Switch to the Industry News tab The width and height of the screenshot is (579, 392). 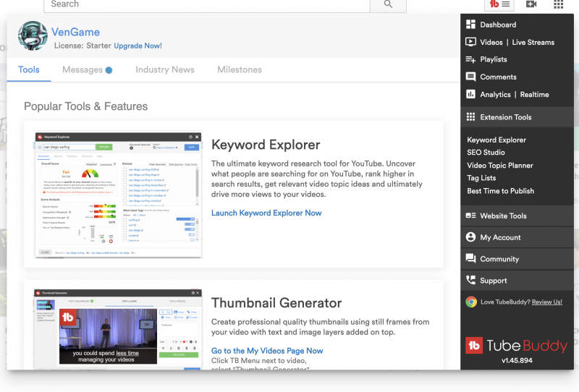[x=164, y=70]
